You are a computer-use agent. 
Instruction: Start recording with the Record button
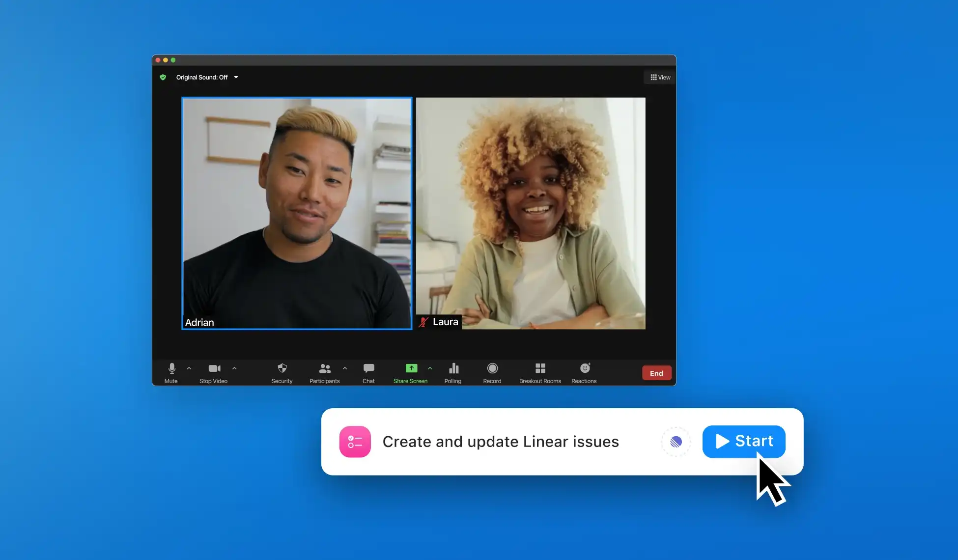pyautogui.click(x=492, y=369)
